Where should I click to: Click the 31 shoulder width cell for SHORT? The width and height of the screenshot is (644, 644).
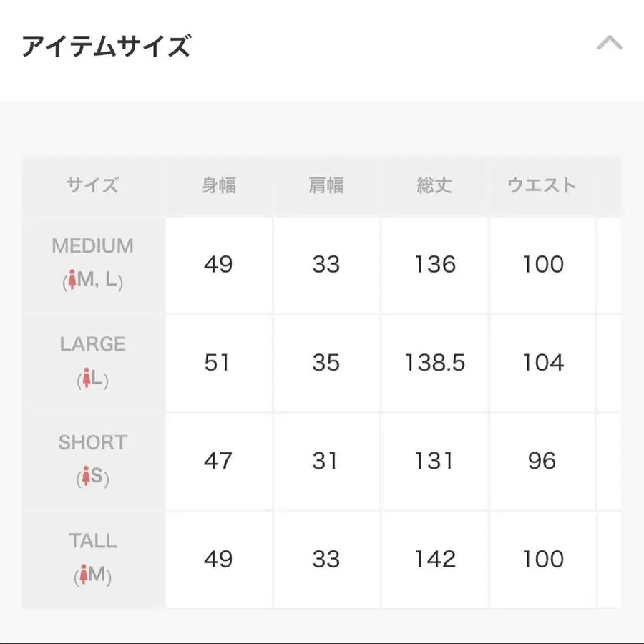[326, 461]
